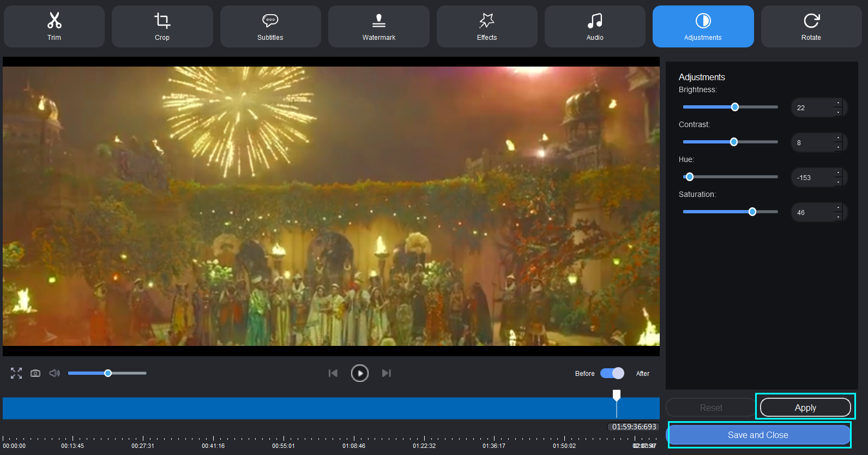Viewport: 868px width, 455px height.
Task: Skip to the next frame
Action: pos(387,373)
